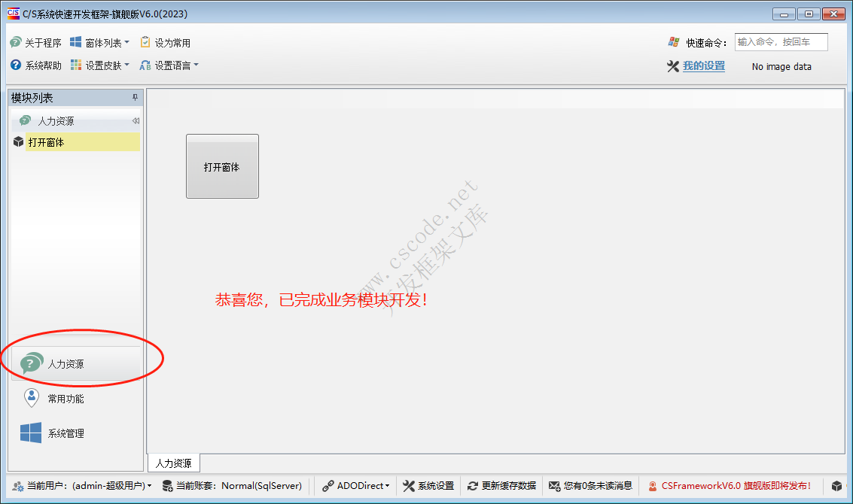
Task: Click 当前账套 Normal(SqlServer) status item
Action: 233,485
